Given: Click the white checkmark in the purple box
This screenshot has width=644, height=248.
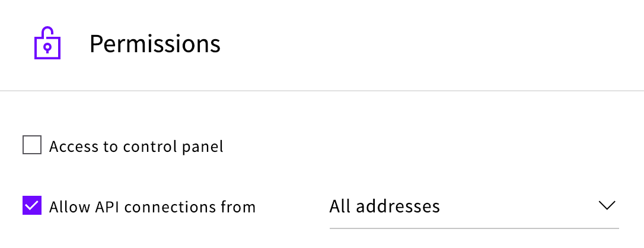Looking at the screenshot, I should [32, 205].
